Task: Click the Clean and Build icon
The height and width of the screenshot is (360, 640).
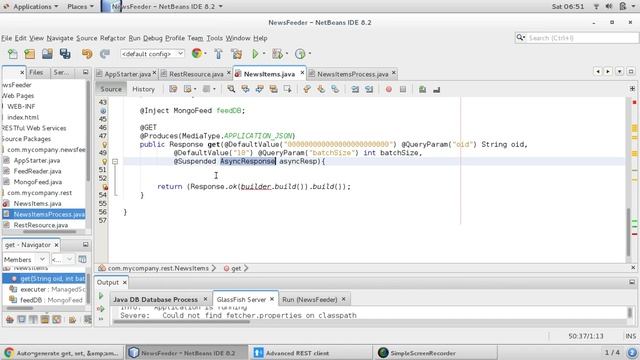Action: click(237, 54)
